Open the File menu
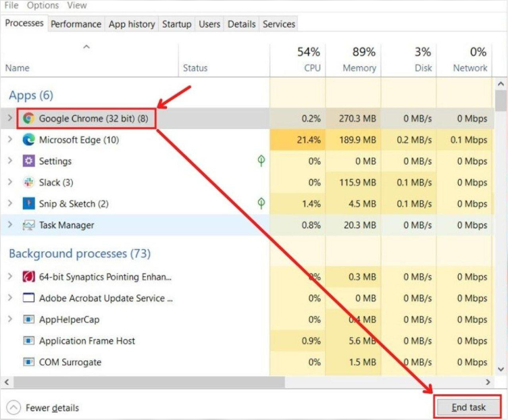508x420 pixels. 11,5
